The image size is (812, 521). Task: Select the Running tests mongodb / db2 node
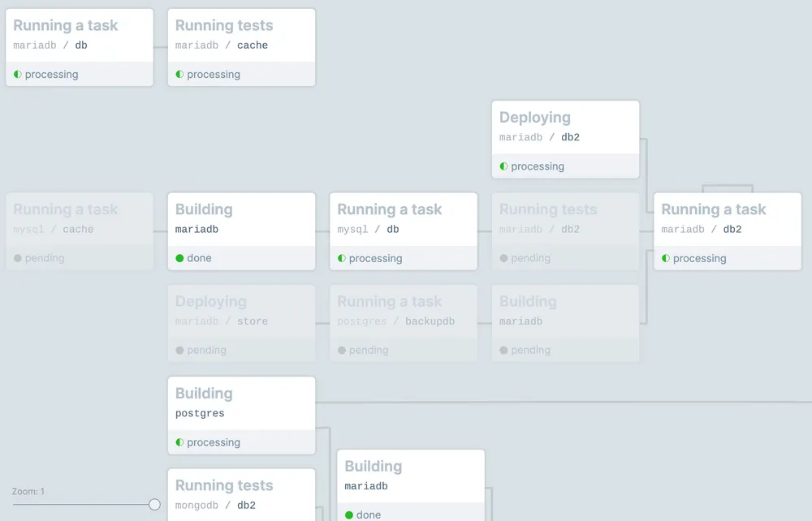[241, 494]
